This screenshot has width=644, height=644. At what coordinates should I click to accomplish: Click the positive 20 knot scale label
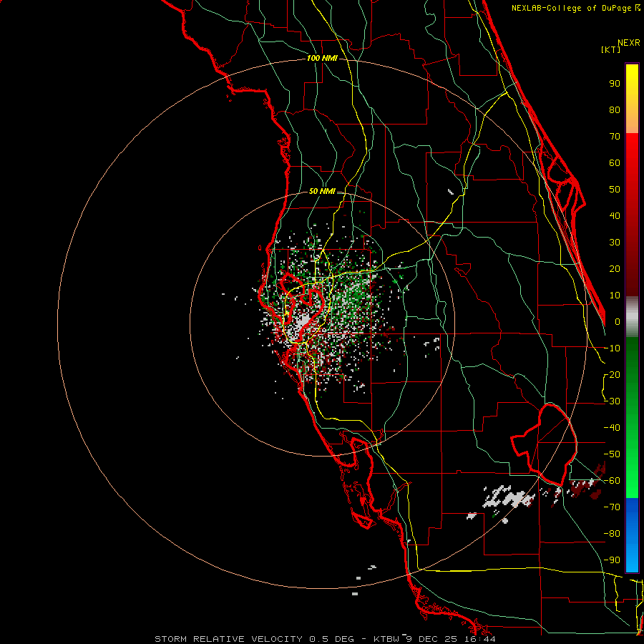pos(615,269)
